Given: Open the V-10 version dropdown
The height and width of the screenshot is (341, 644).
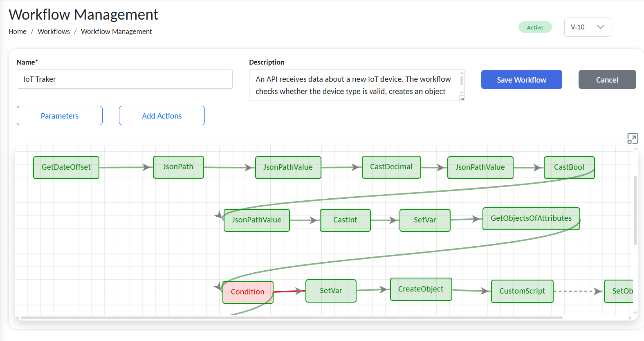Looking at the screenshot, I should pyautogui.click(x=587, y=27).
